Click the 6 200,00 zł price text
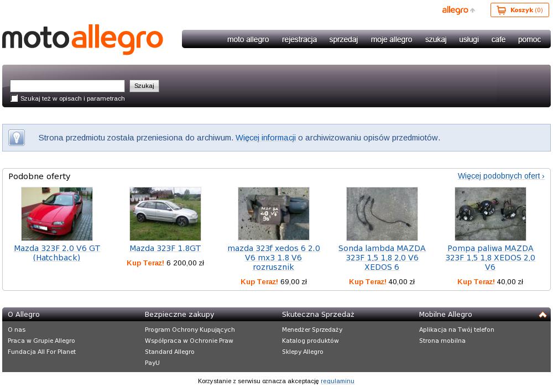This screenshot has width=553, height=392. click(185, 263)
